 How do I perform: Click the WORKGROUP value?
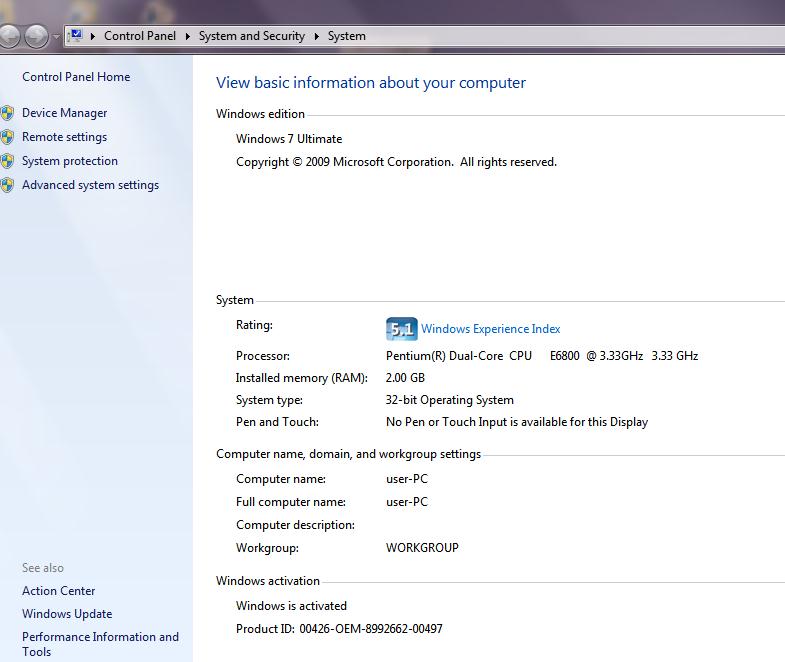point(422,548)
